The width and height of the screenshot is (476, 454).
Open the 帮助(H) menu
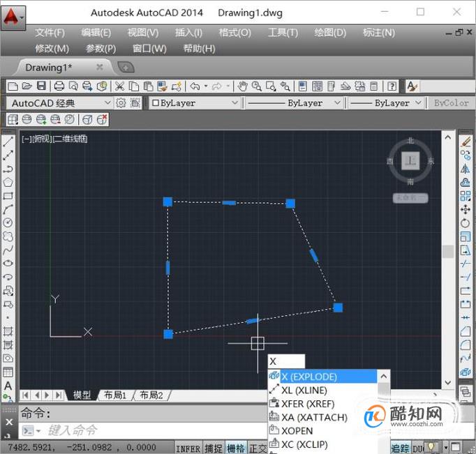[199, 49]
